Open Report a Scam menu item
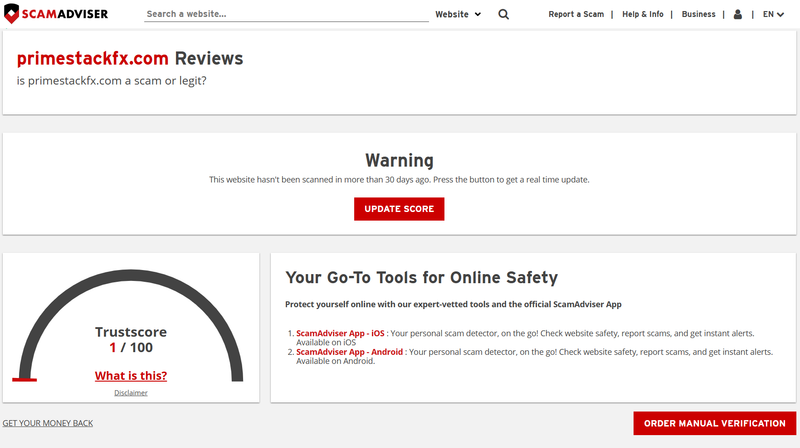Image resolution: width=800 pixels, height=448 pixels. pyautogui.click(x=576, y=14)
